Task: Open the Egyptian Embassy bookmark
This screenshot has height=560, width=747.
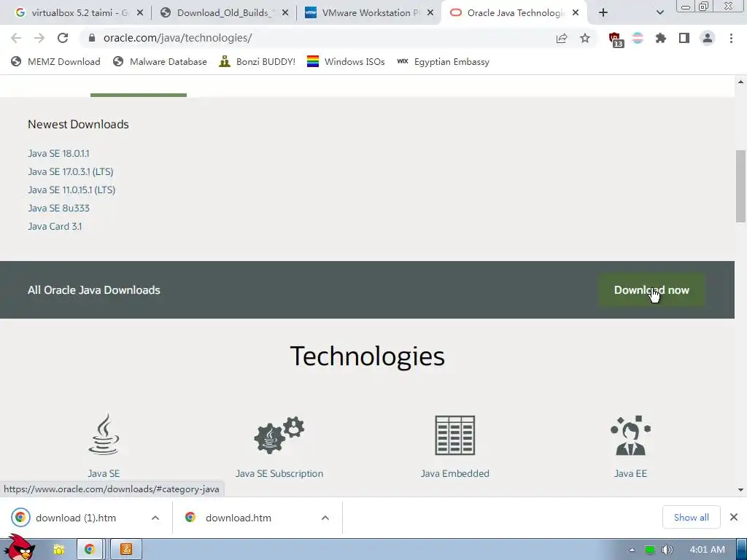Action: pyautogui.click(x=443, y=62)
